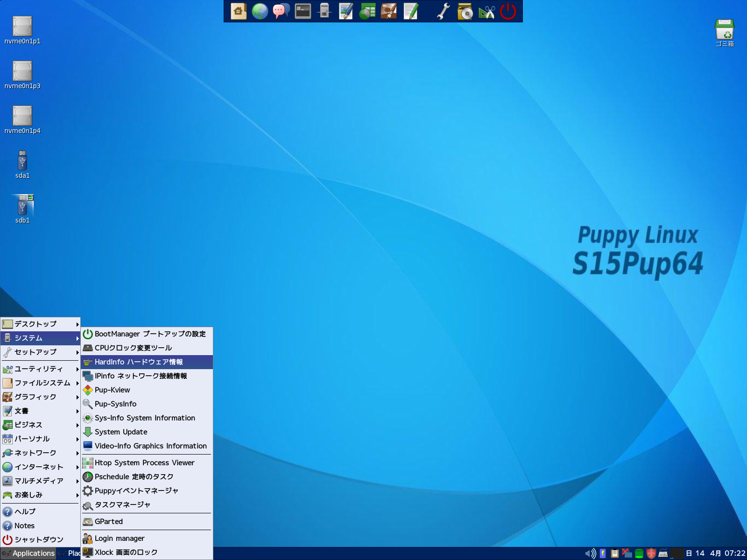The image size is (747, 560).
Task: Open the spreadsheet chart launcher icon
Action: click(367, 11)
